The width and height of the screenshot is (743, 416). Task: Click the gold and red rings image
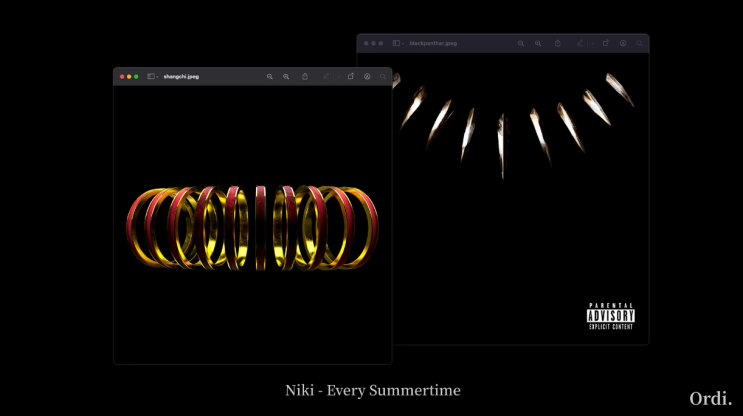coord(252,227)
